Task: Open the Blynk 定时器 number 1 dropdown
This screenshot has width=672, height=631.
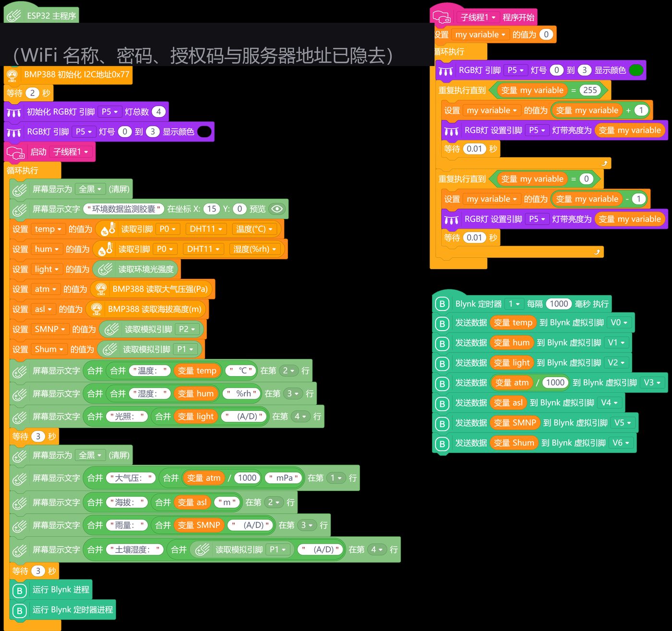Action: (514, 304)
